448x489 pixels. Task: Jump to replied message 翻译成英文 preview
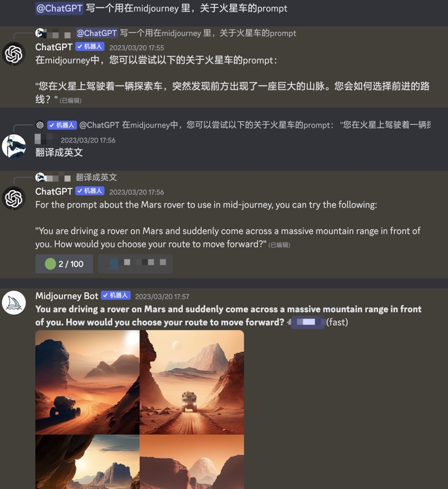[97, 177]
